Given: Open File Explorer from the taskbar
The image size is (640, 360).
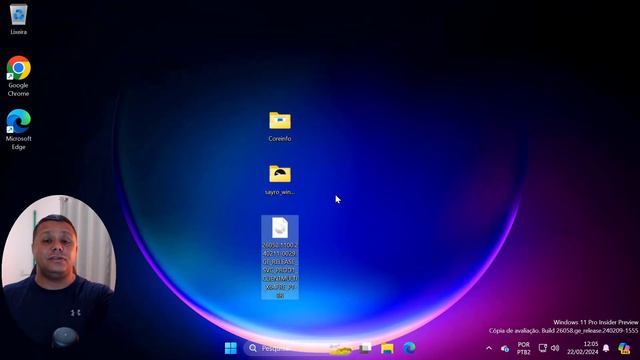Looking at the screenshot, I should tap(387, 348).
